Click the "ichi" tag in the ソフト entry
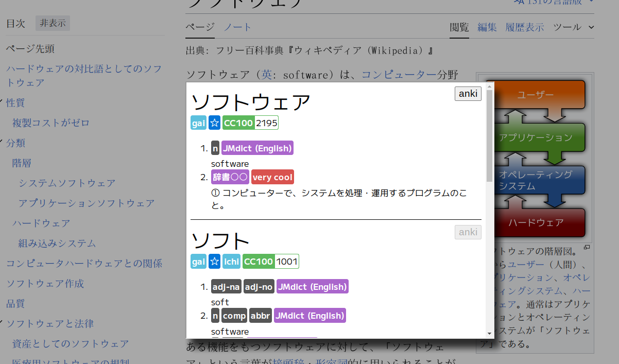Image resolution: width=619 pixels, height=364 pixels. point(231,262)
